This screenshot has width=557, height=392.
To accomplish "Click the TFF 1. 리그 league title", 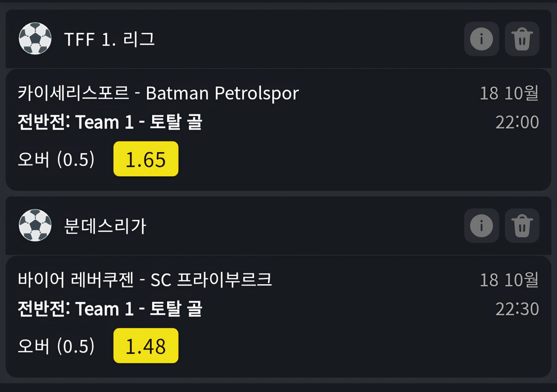I will click(109, 39).
